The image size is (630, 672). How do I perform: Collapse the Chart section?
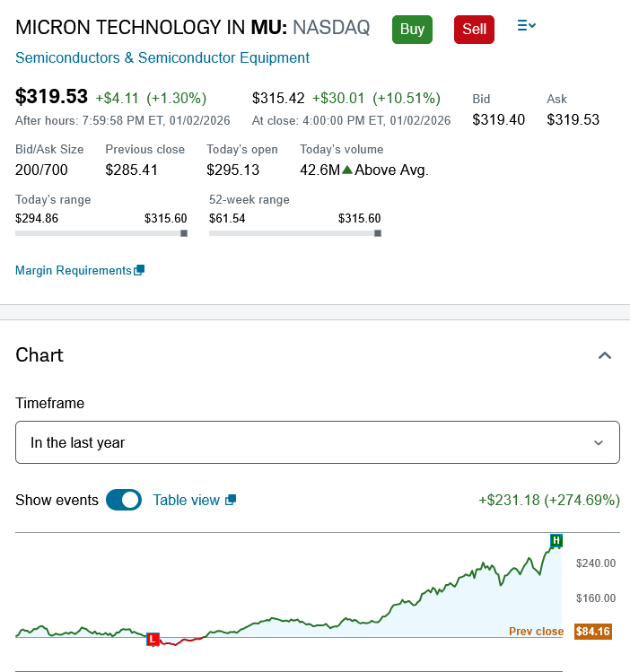point(605,355)
